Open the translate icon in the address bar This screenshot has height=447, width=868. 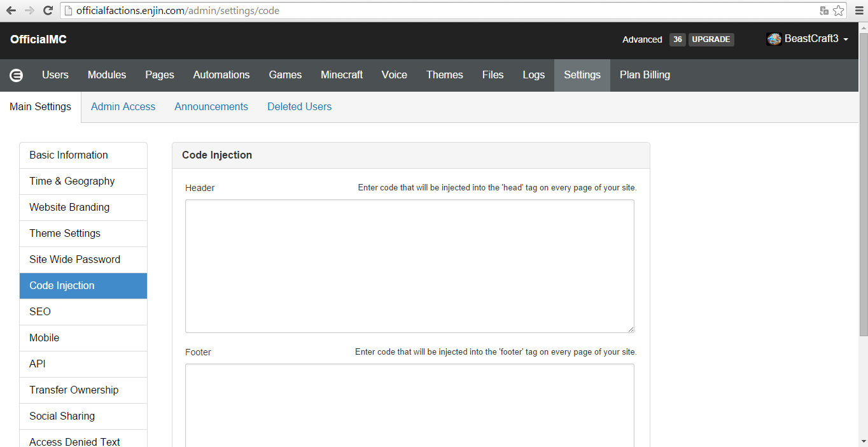pos(824,10)
